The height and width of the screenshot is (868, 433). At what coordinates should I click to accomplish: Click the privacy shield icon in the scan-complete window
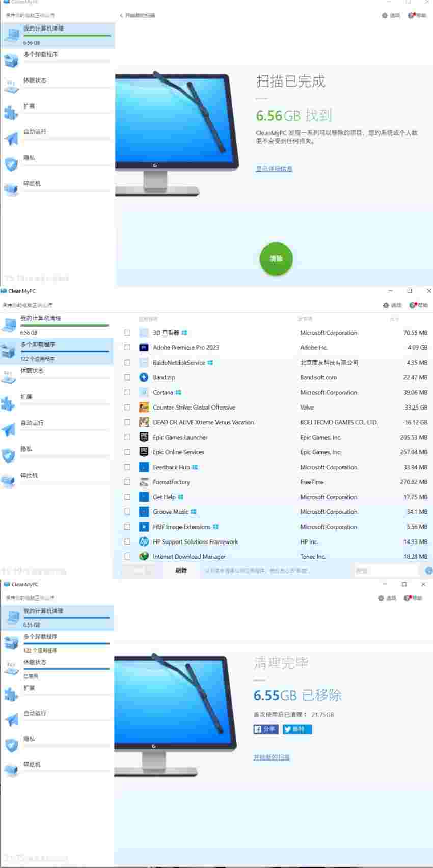pyautogui.click(x=11, y=164)
